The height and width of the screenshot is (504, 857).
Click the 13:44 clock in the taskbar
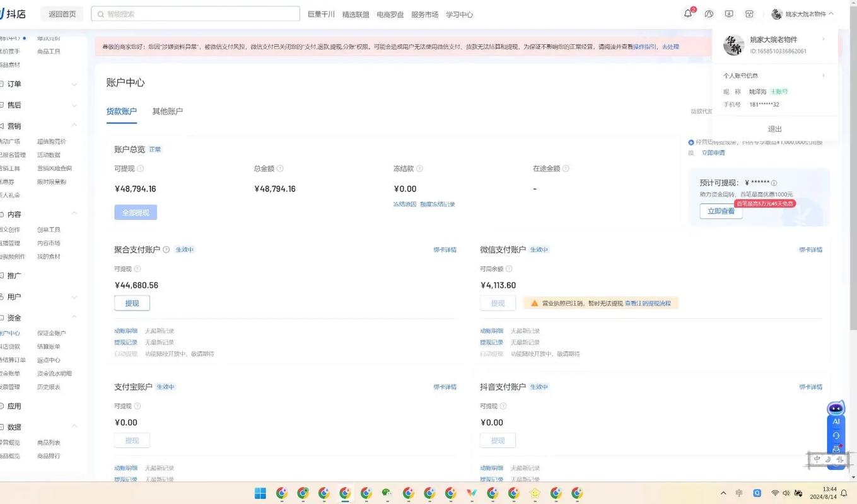click(x=830, y=489)
